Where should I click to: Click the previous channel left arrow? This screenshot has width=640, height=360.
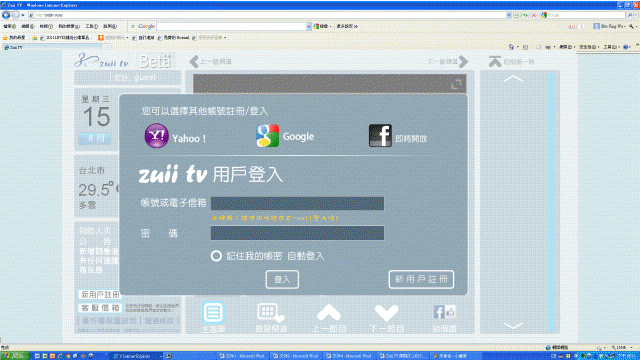click(194, 62)
